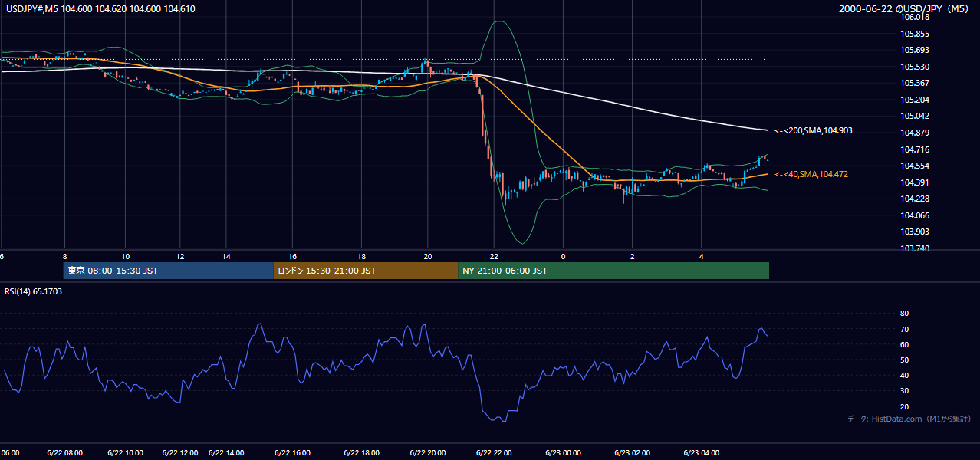Click the 6/22 14:00 date axis label
Image resolution: width=980 pixels, height=460 pixels.
pyautogui.click(x=226, y=452)
